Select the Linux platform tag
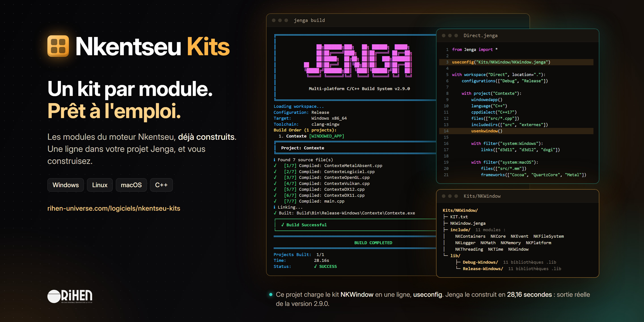This screenshot has width=644, height=322. pos(100,185)
